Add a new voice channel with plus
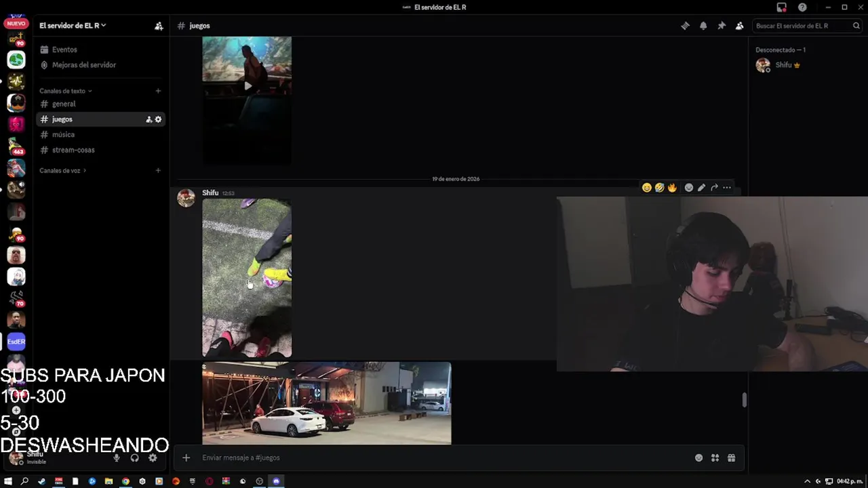 point(158,171)
